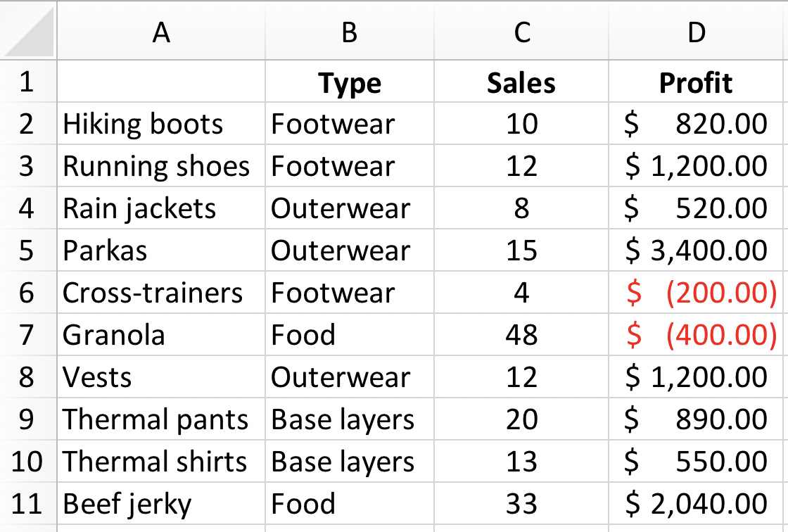Select column B header

tap(349, 30)
